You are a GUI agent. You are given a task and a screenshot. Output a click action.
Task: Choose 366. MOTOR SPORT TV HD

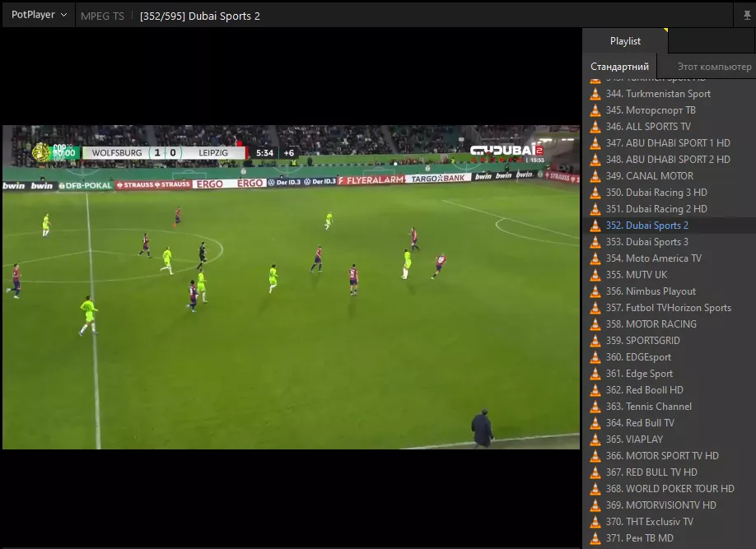click(670, 456)
